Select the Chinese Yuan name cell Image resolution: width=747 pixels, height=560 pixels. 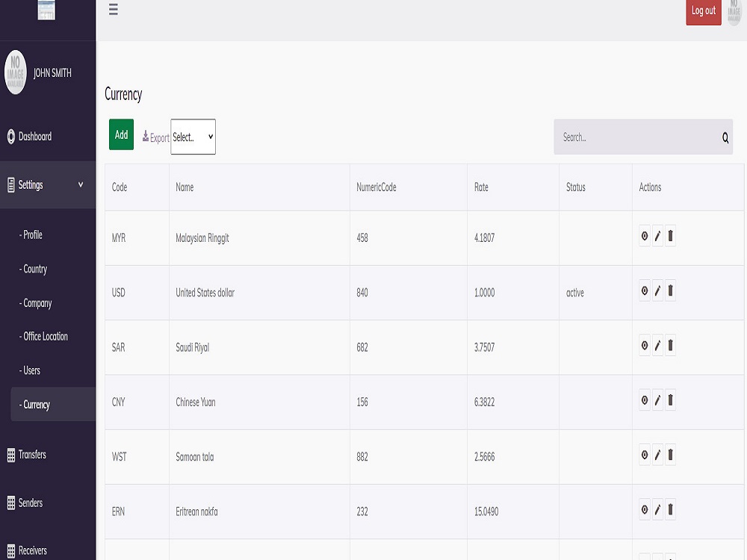[260, 402]
